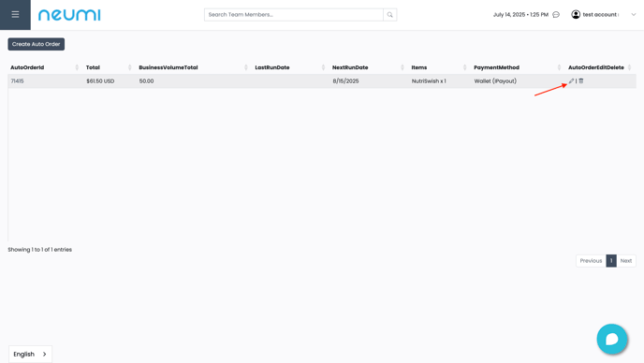Edit auto order 71415 with pencil icon

coord(571,80)
